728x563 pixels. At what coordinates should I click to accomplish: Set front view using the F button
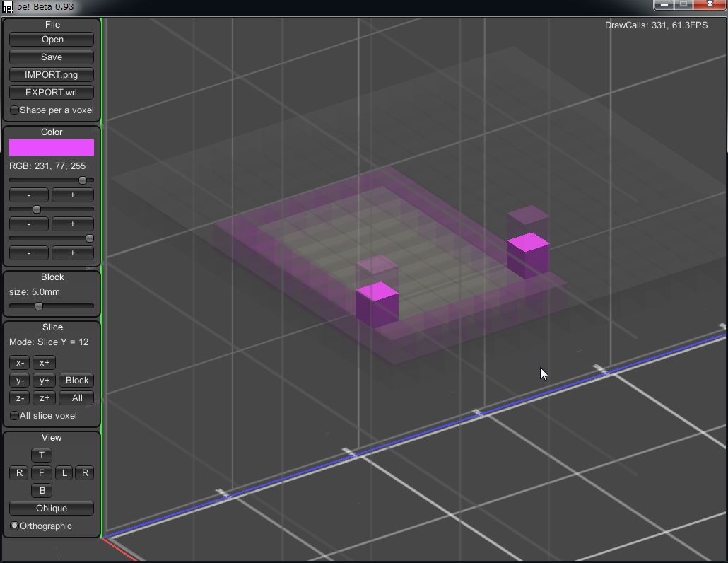[x=42, y=473]
